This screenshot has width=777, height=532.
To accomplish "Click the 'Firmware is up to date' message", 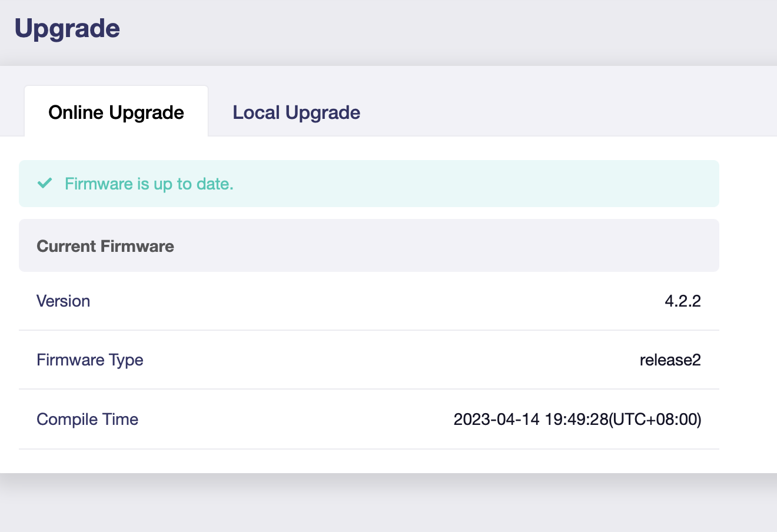I will click(x=149, y=184).
